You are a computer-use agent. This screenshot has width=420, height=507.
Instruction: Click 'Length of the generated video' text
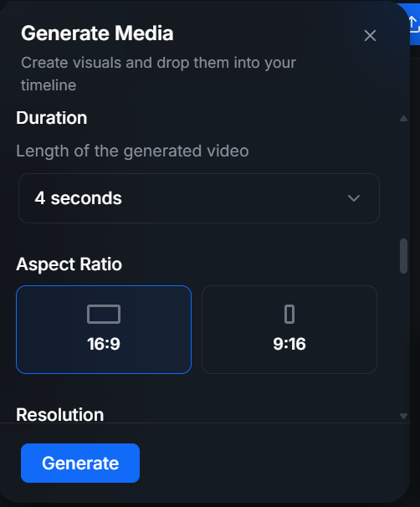pos(132,151)
